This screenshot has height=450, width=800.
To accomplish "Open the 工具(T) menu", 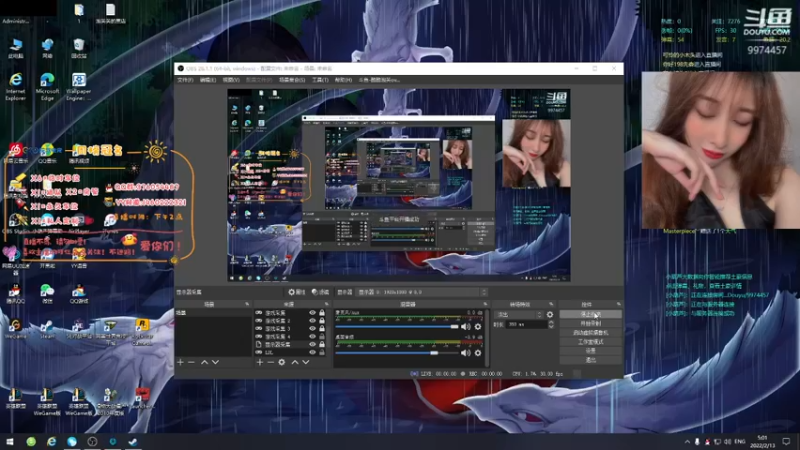I will click(320, 80).
